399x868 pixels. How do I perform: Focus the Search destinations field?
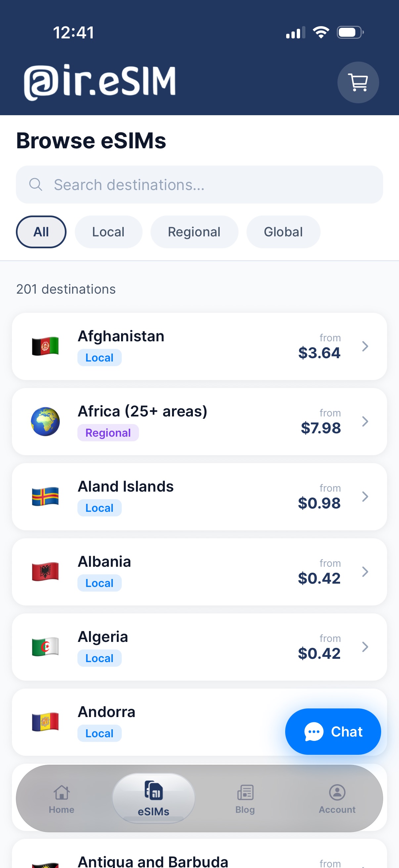(199, 184)
